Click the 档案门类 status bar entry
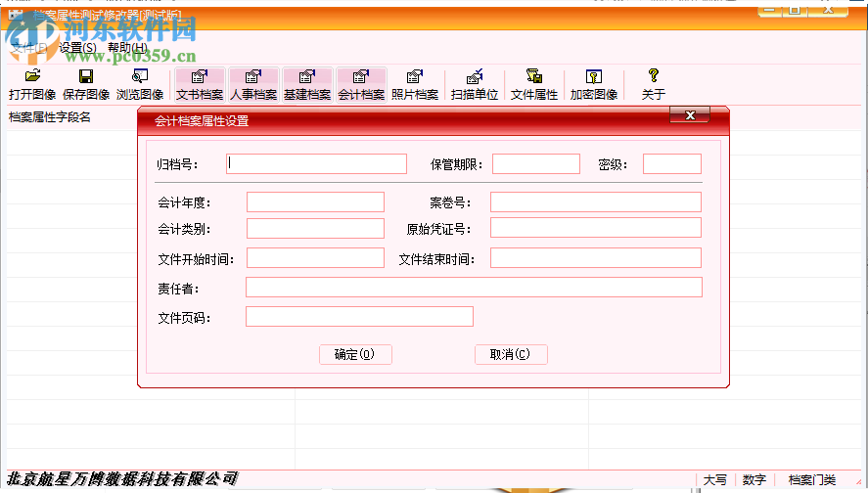Viewport: 868px width, 493px height. [811, 479]
